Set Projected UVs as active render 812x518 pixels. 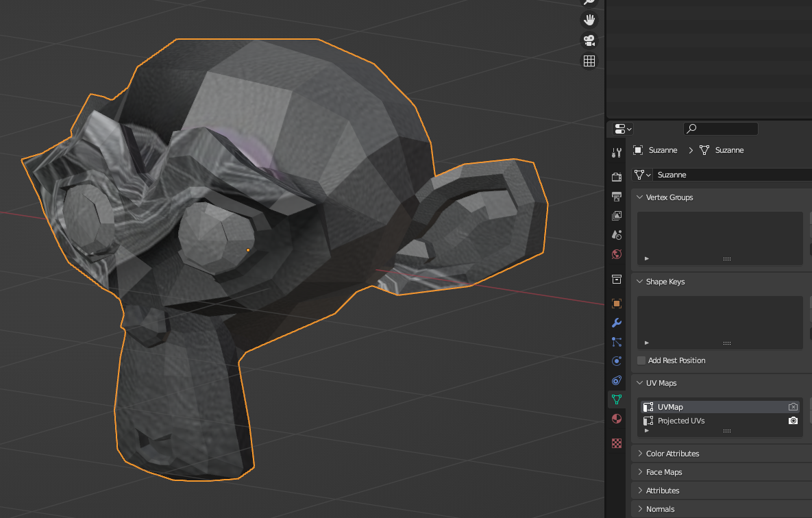coord(793,421)
